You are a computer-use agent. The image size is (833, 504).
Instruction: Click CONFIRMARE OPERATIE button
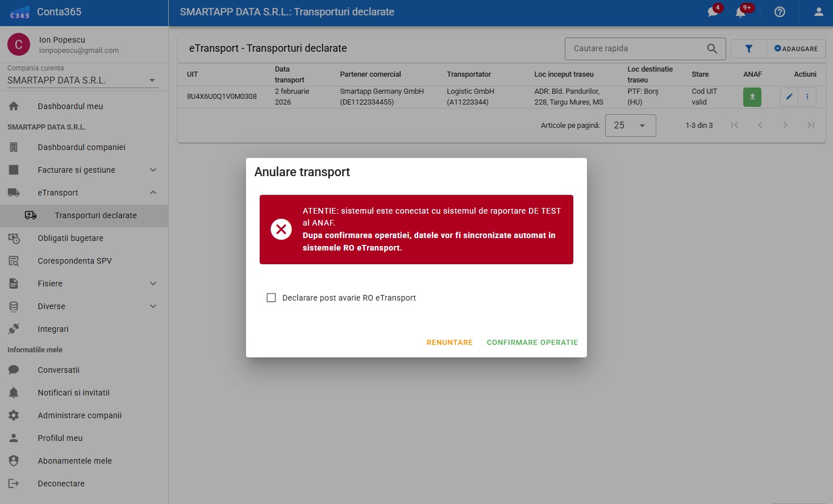[532, 343]
